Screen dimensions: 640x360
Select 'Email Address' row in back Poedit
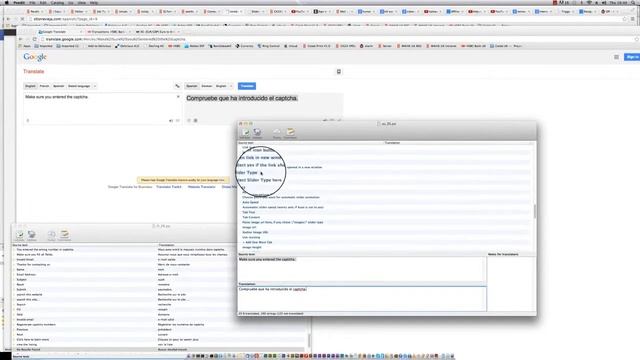tap(159, 274)
